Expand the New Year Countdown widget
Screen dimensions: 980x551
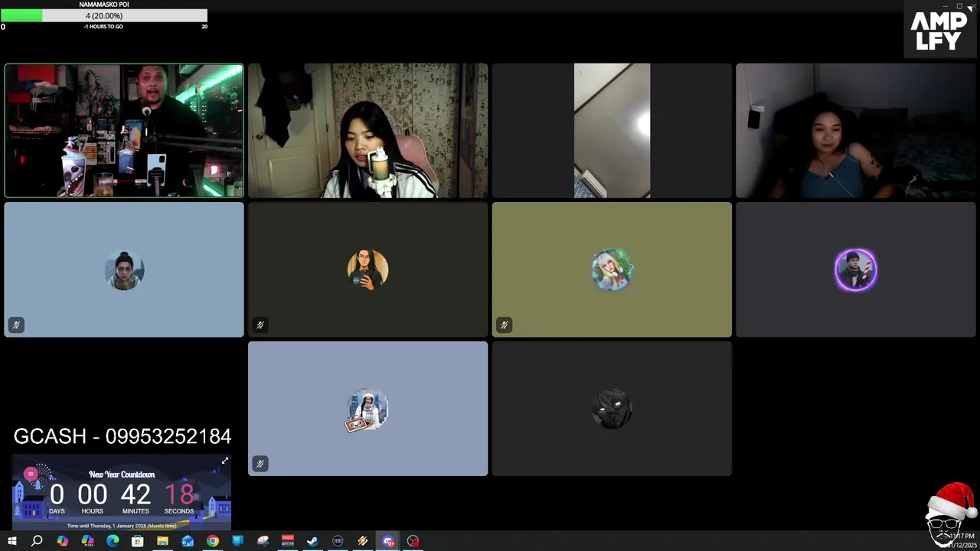tap(225, 461)
